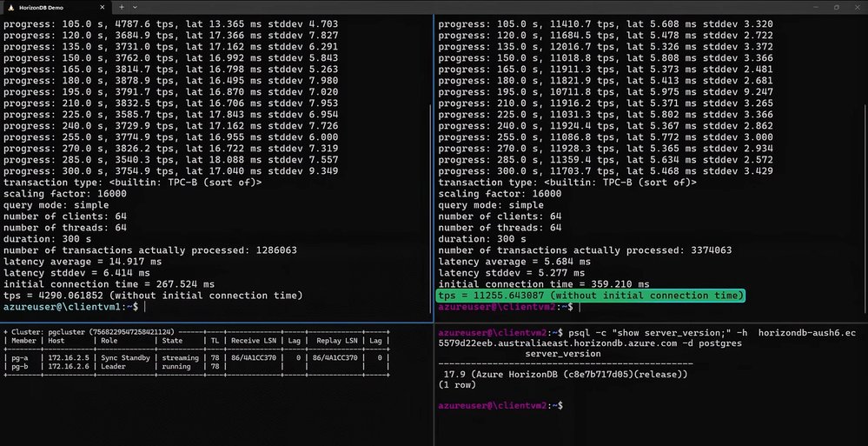The image size is (868, 446).
Task: Click right pane progress line 11703.7 tps
Action: [x=606, y=171]
